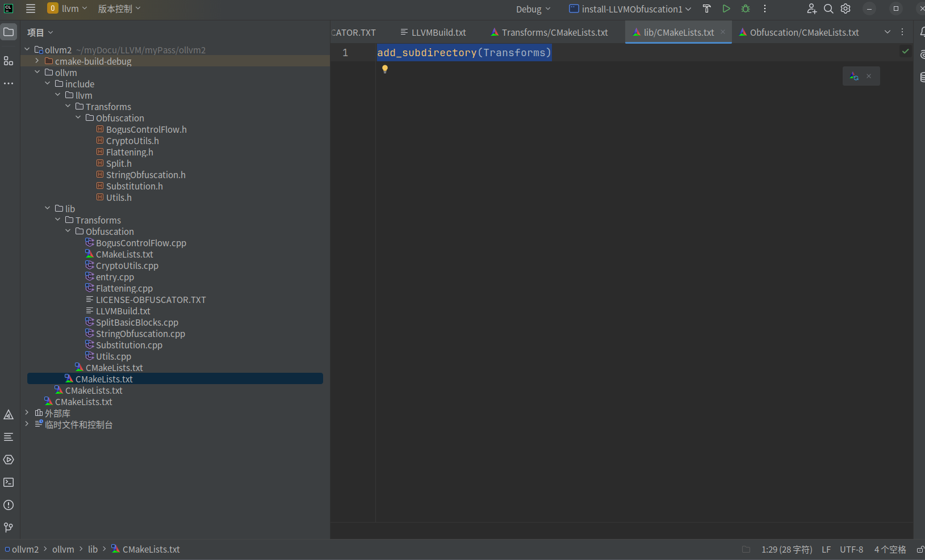This screenshot has width=925, height=560.
Task: Select SplitBasicBlocks.cpp file
Action: coord(137,322)
